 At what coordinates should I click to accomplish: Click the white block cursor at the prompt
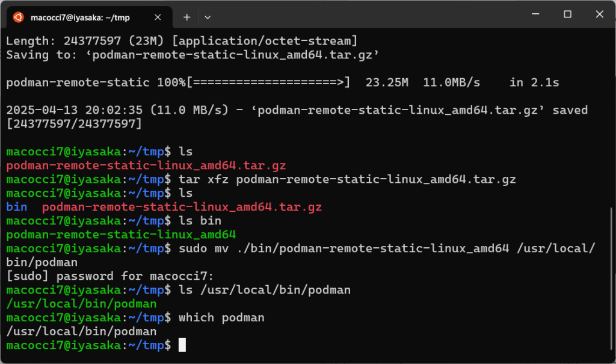182,345
